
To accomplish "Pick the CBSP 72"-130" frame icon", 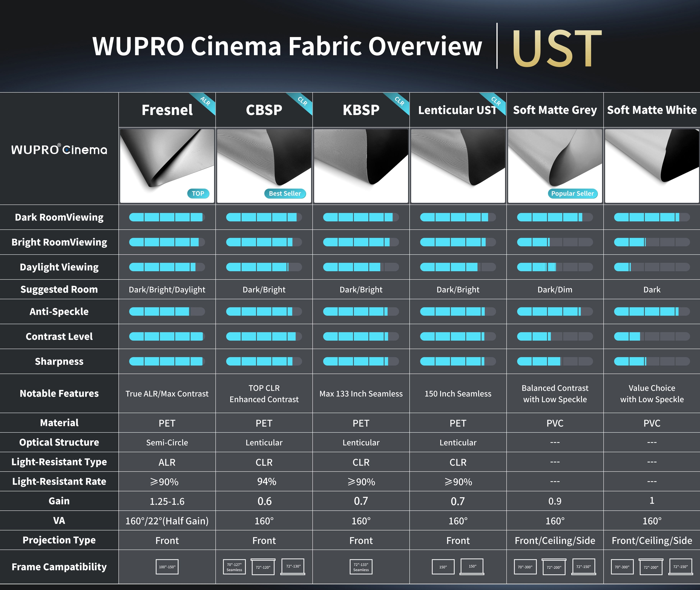I will [x=293, y=567].
